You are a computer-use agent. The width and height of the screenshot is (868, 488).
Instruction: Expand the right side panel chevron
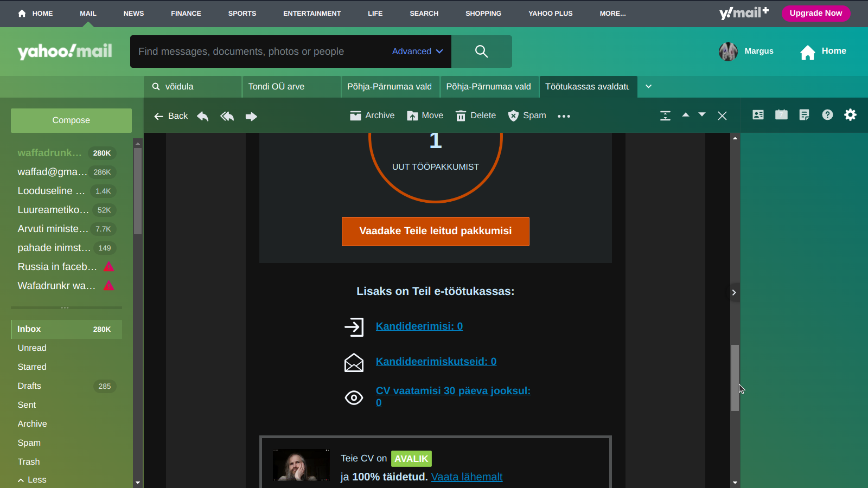734,293
